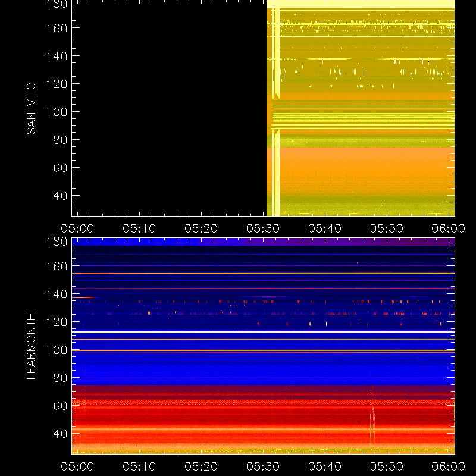
Task: Pick the 40 tick label on the Learmonth plot
Action: pyautogui.click(x=61, y=434)
